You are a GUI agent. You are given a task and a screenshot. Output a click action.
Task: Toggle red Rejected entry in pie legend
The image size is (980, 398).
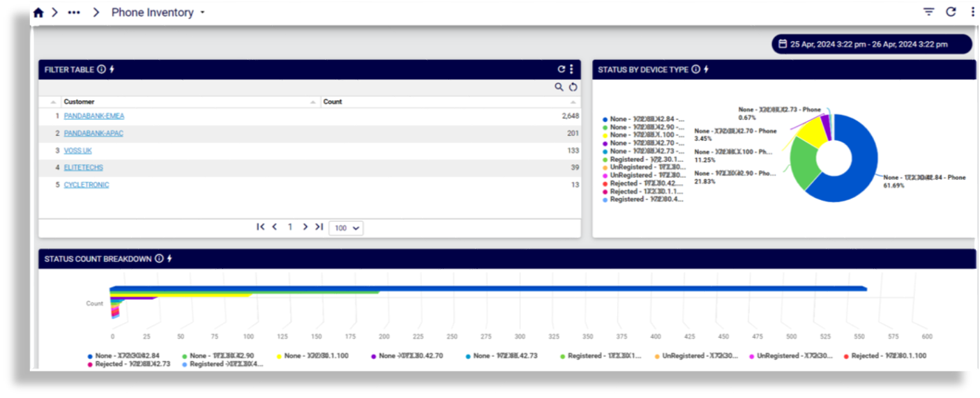click(x=643, y=183)
